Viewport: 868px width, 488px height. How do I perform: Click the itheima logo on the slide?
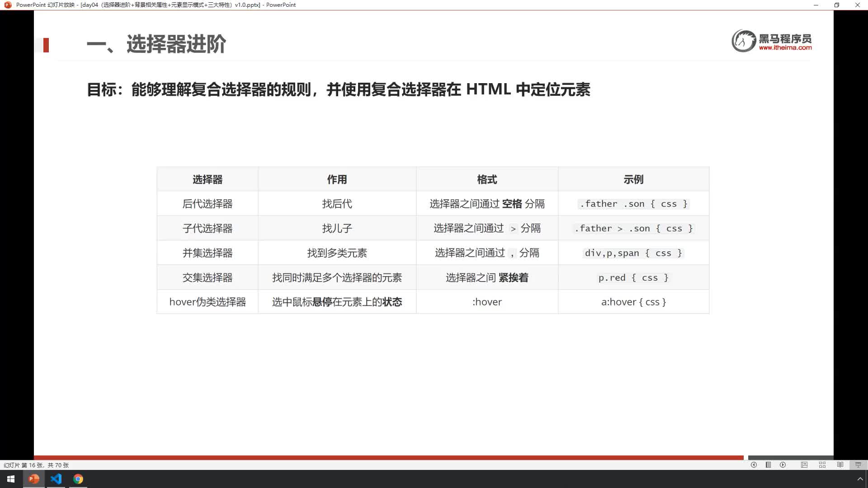tap(772, 41)
